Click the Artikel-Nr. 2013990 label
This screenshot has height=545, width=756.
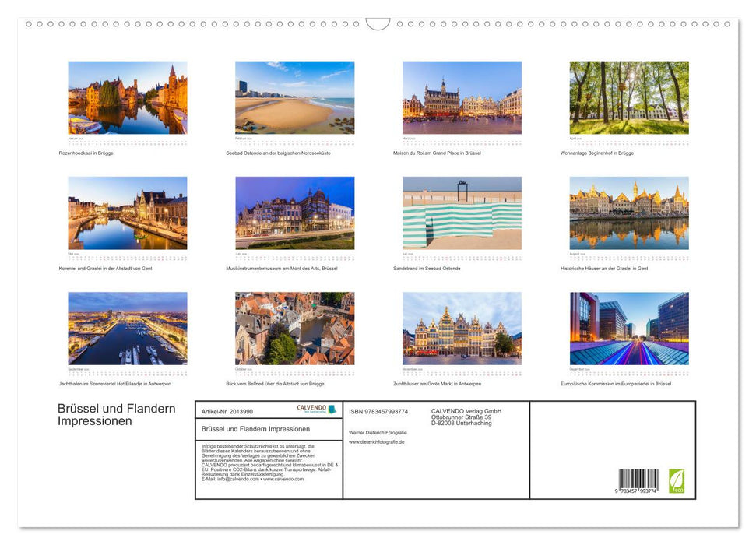click(x=228, y=411)
